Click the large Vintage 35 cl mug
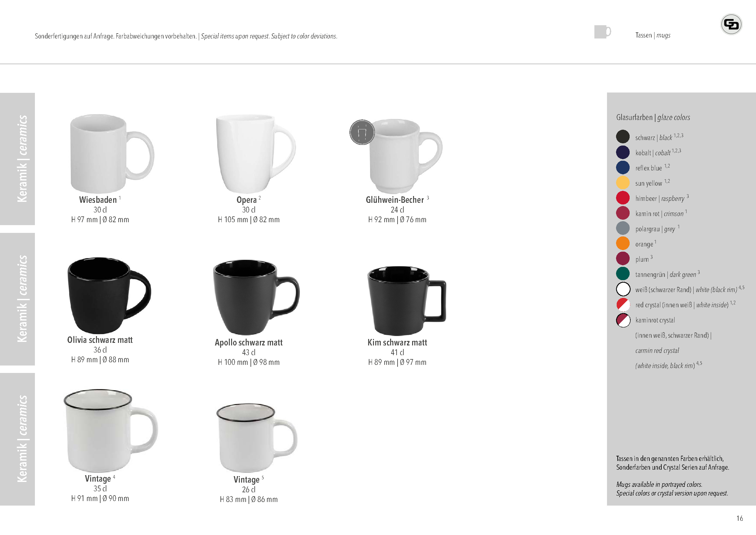The height and width of the screenshot is (535, 756). (x=111, y=431)
